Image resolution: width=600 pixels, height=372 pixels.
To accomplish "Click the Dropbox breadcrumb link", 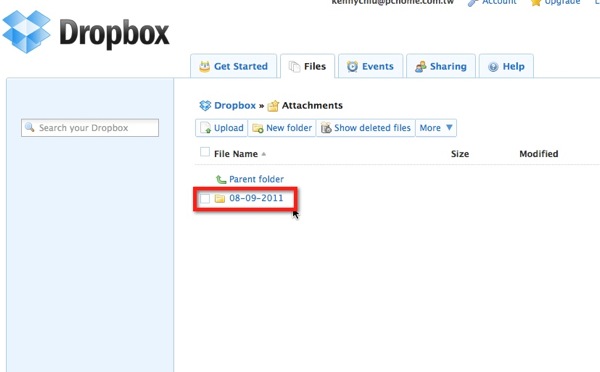I will click(235, 105).
